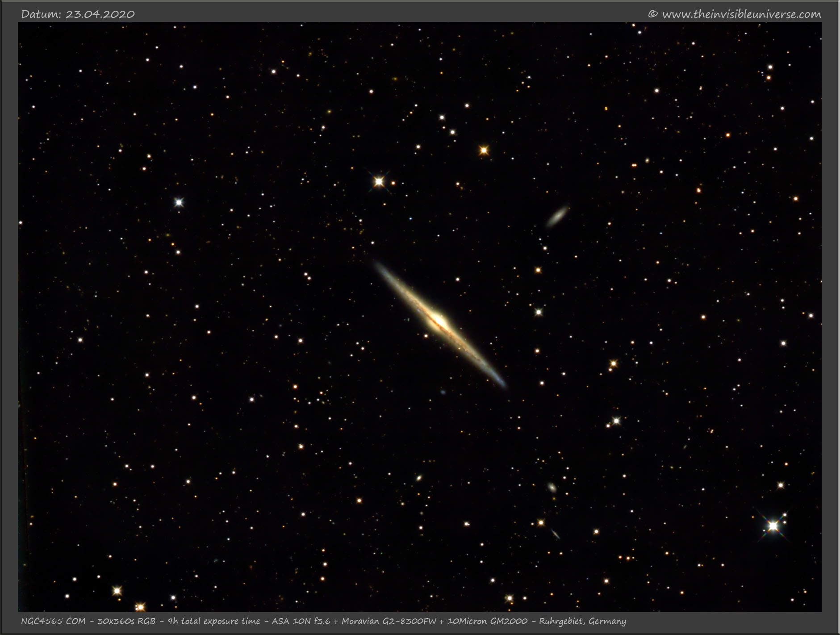Click the brightest spiked star in the lower right corner
Screen dimensions: 840x635
pos(773,526)
